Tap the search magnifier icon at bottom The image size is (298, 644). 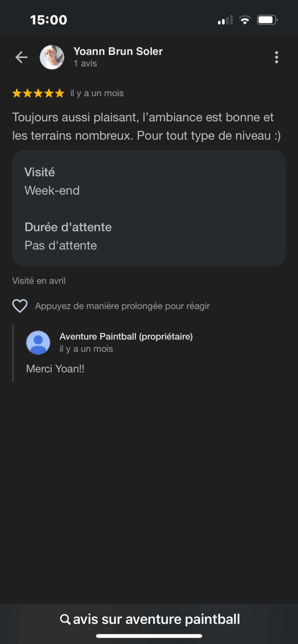pos(65,619)
